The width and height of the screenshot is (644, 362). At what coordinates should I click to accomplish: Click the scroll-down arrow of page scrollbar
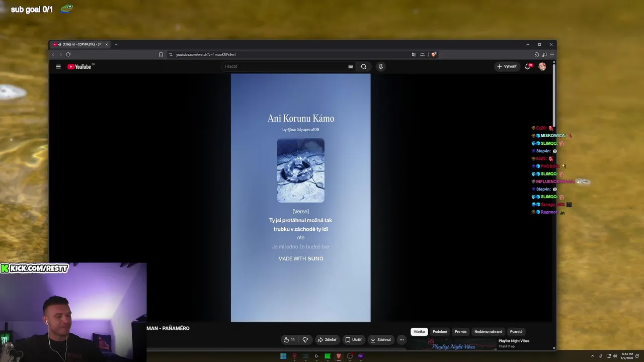[554, 348]
